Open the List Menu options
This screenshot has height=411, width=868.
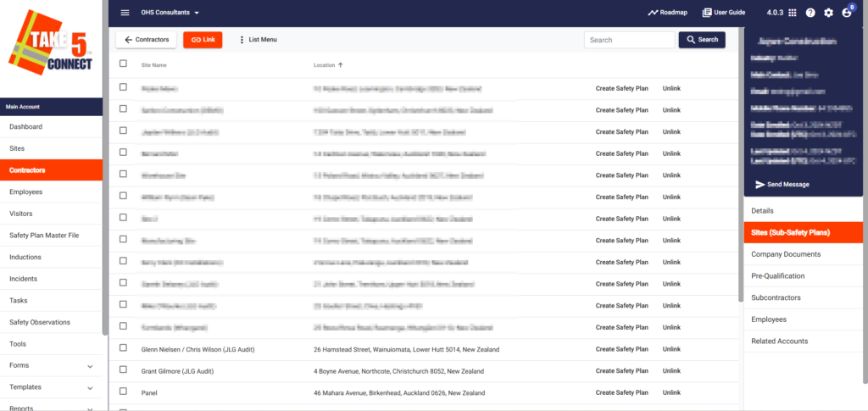(258, 40)
